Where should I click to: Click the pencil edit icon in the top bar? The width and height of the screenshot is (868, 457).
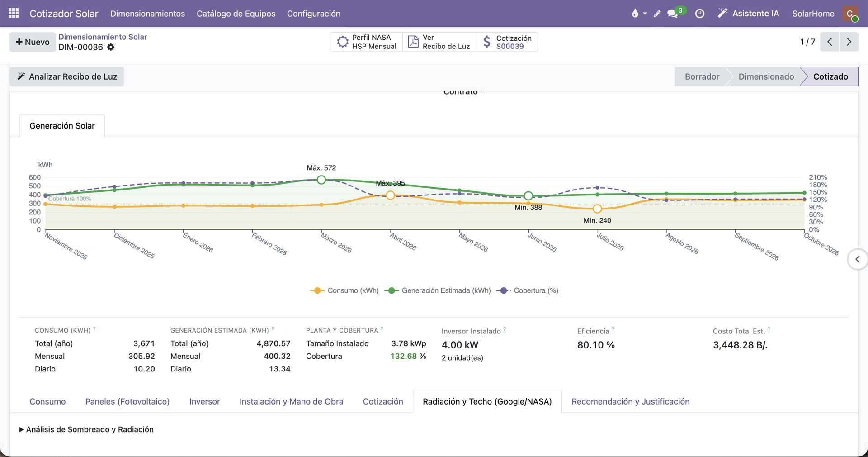coord(657,14)
